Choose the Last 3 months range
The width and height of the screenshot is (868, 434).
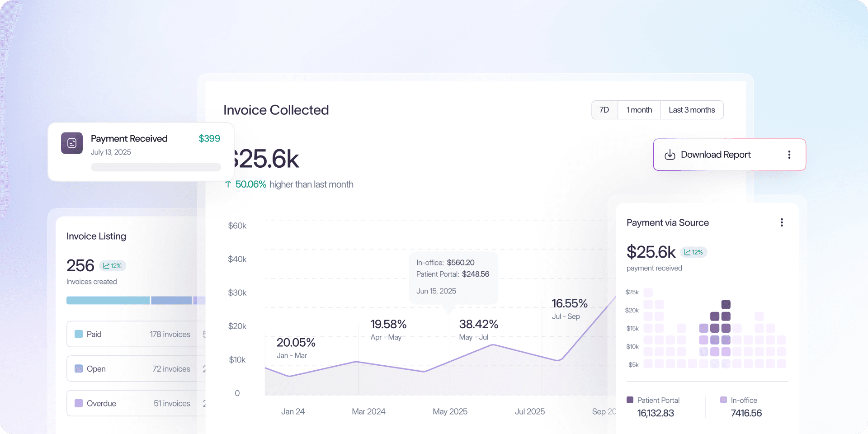691,110
